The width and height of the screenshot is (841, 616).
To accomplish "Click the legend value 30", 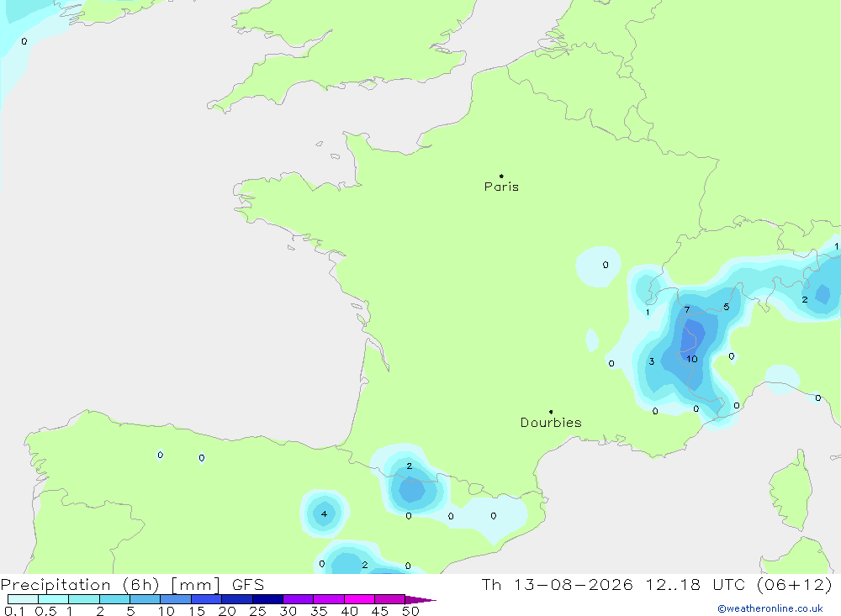I will pos(288,611).
